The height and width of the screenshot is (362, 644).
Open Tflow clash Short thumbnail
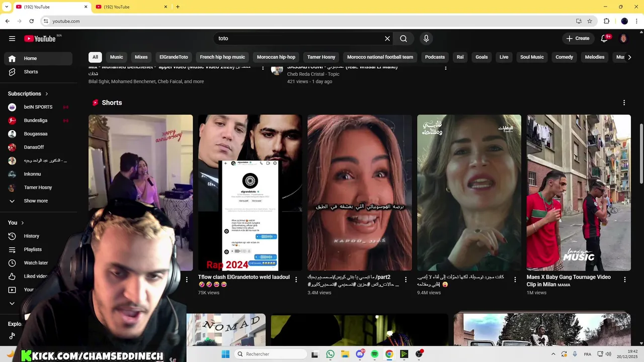(x=250, y=193)
